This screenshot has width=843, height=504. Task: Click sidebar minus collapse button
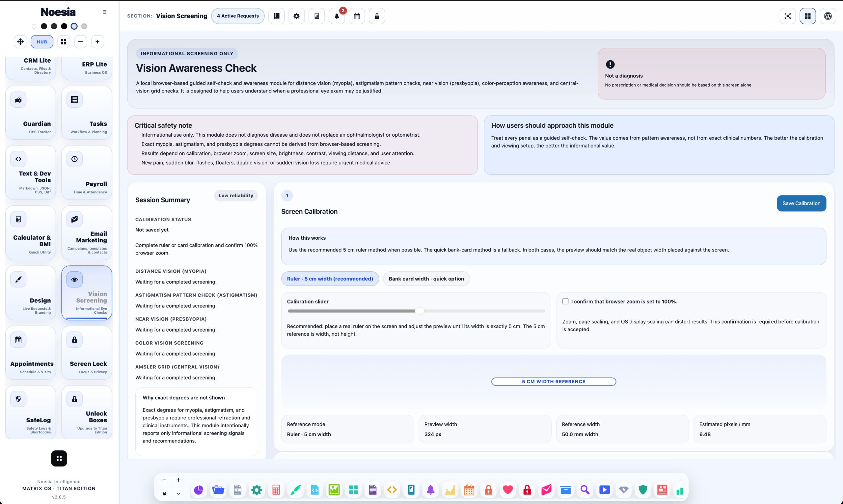tap(80, 42)
